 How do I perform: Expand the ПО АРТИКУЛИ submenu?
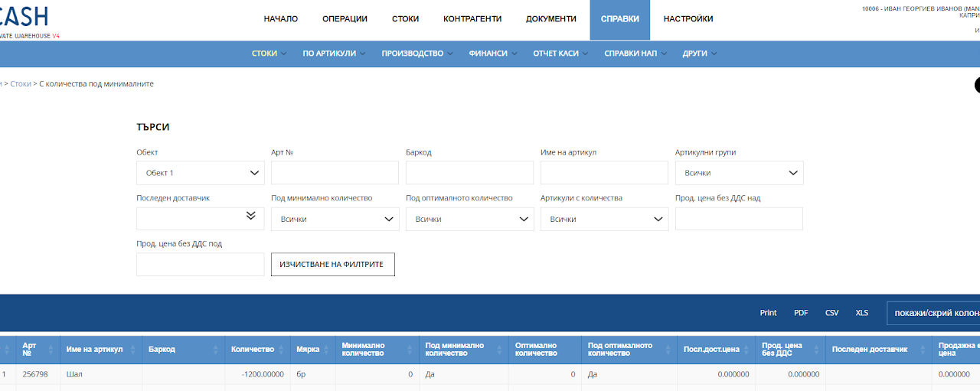pyautogui.click(x=334, y=54)
